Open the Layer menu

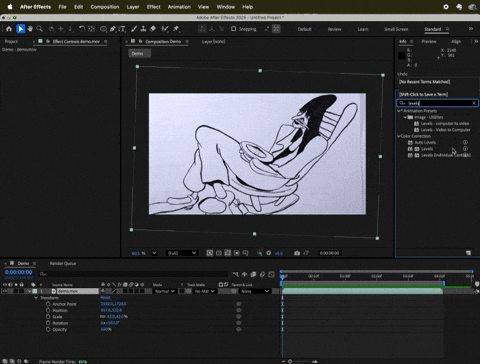click(x=133, y=7)
